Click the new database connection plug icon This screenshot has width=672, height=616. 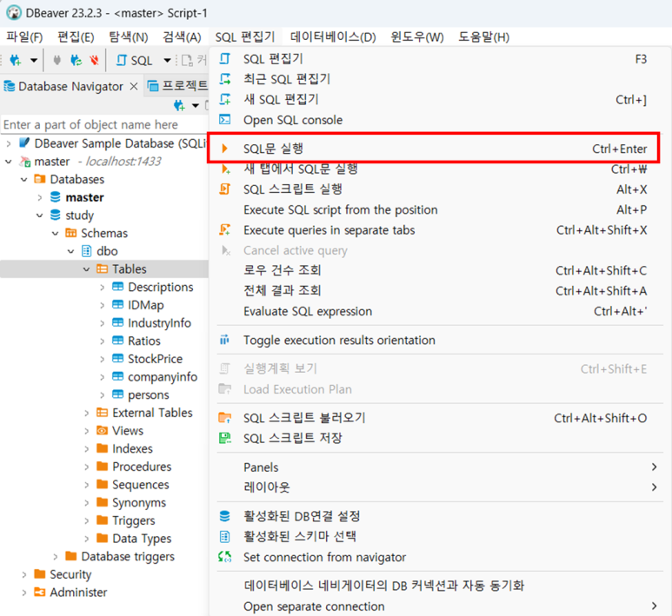16,60
